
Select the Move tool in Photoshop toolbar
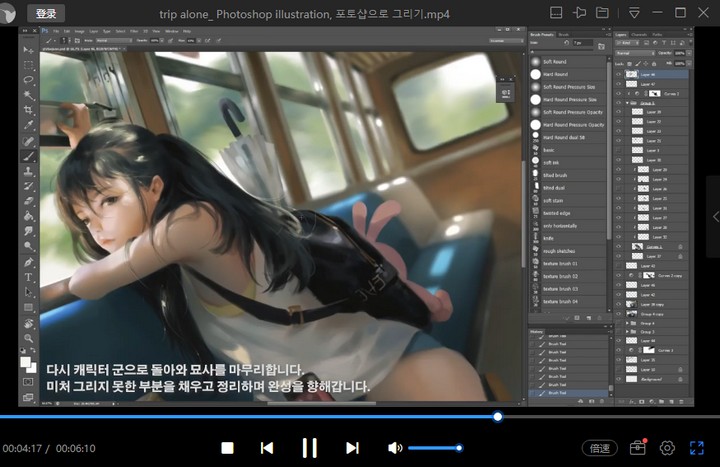pos(28,50)
